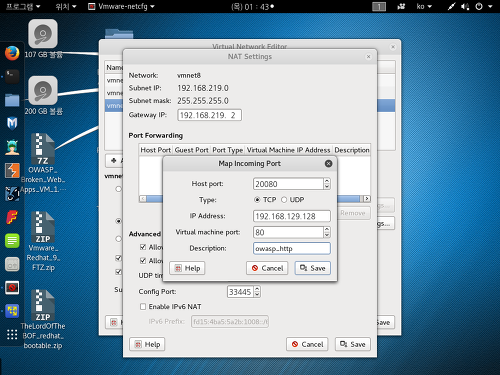Toggle Enable IPv6 NAT checkbox

point(143,306)
